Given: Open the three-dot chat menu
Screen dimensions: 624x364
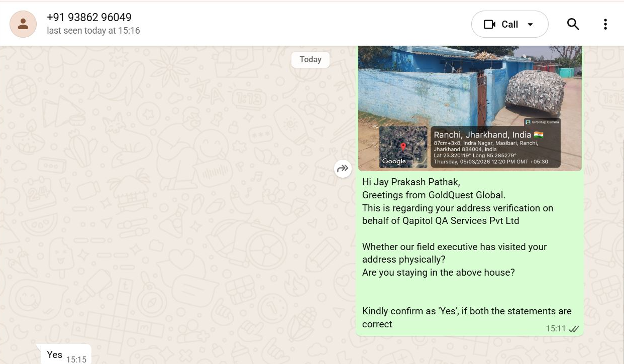Looking at the screenshot, I should click(x=605, y=24).
